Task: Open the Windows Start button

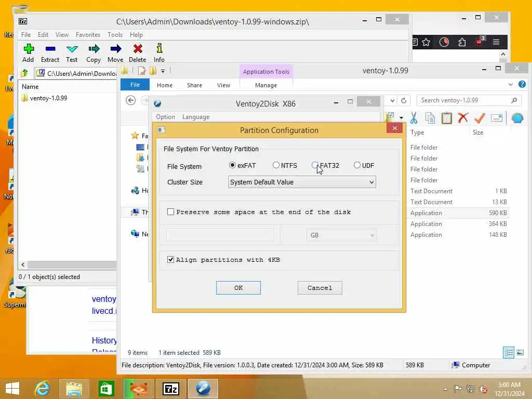Action: tap(12, 389)
